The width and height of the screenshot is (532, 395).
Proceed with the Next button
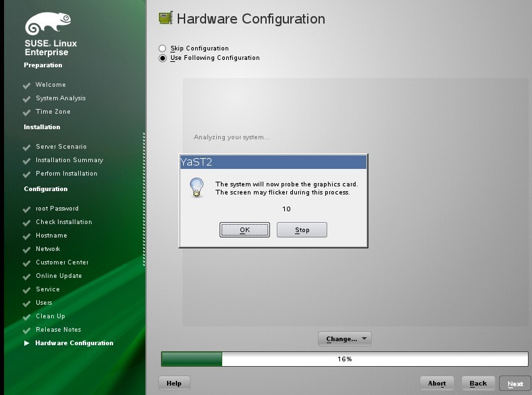tap(515, 384)
